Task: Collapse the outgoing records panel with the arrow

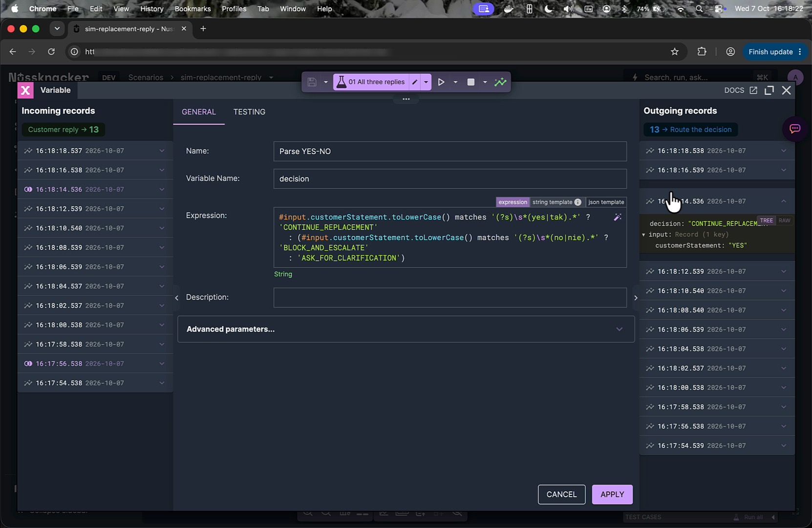Action: (x=636, y=297)
